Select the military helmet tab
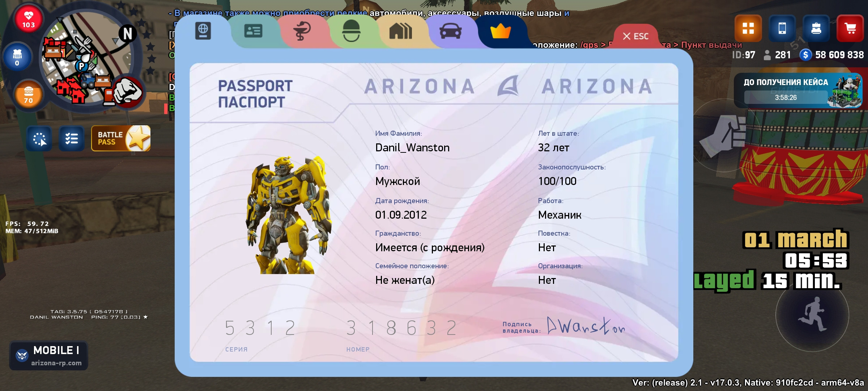The width and height of the screenshot is (868, 391). (x=351, y=31)
